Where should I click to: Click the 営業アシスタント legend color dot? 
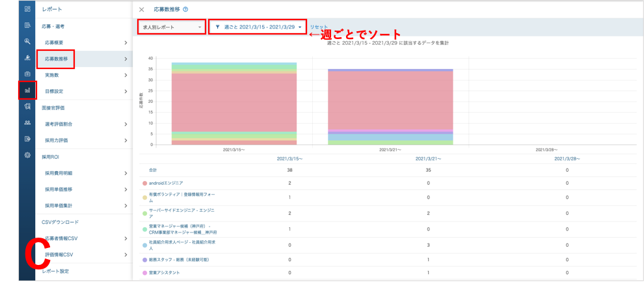144,273
